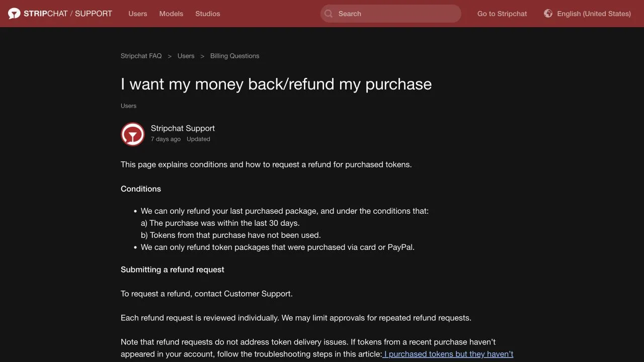Click 'Each refund request is reviewed individually' sentence
This screenshot has width=644, height=362.
[x=200, y=318]
